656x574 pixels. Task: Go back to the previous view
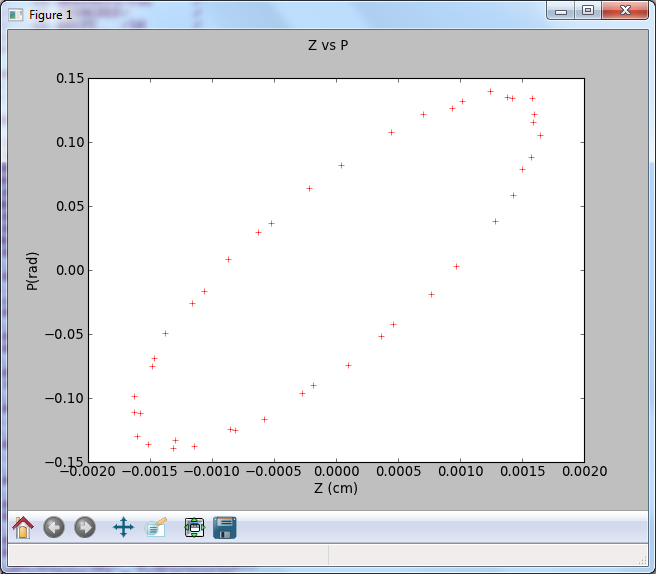(54, 527)
